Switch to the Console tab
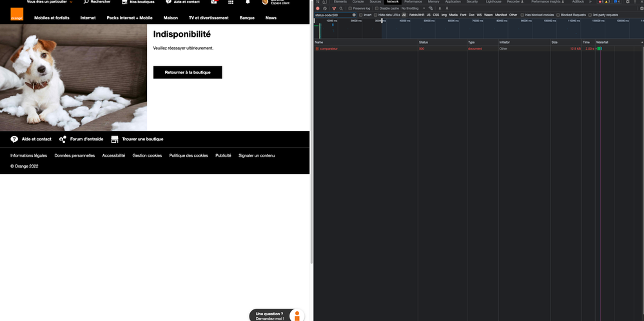Viewport: 644px width, 321px height. coord(358,2)
